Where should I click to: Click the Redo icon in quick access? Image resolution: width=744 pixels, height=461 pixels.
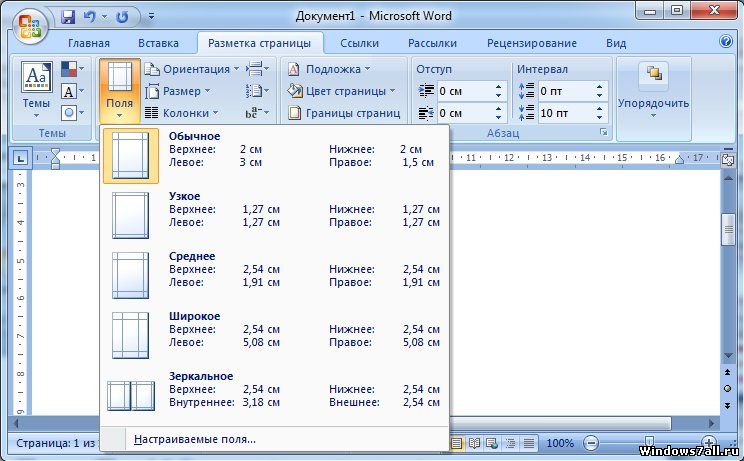(122, 18)
